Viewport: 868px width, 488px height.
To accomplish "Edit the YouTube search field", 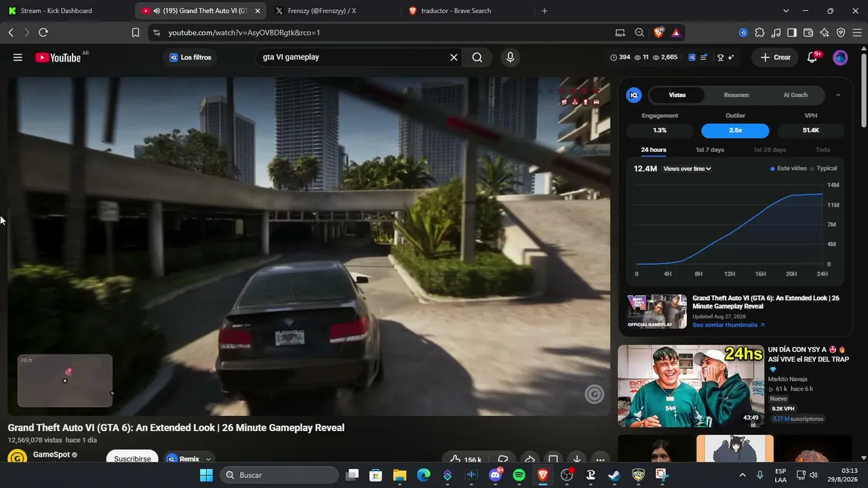I will click(x=351, y=58).
